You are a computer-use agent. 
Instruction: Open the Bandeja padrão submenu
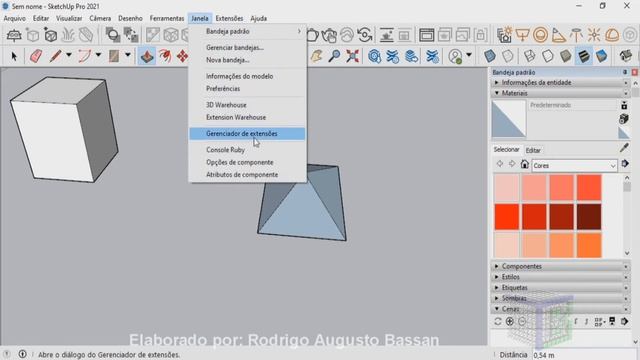pyautogui.click(x=247, y=31)
